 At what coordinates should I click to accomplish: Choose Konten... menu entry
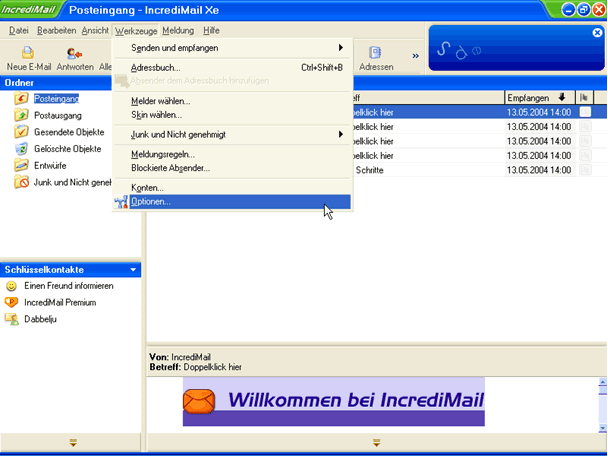click(232, 188)
